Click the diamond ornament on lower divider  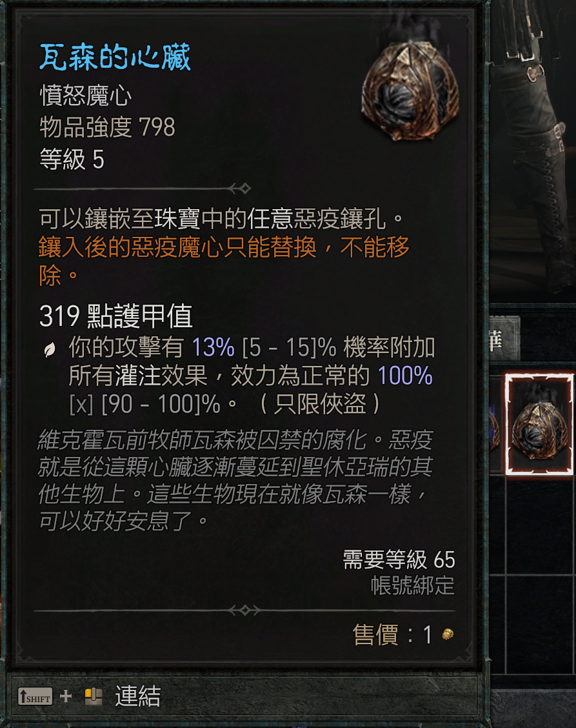click(245, 610)
